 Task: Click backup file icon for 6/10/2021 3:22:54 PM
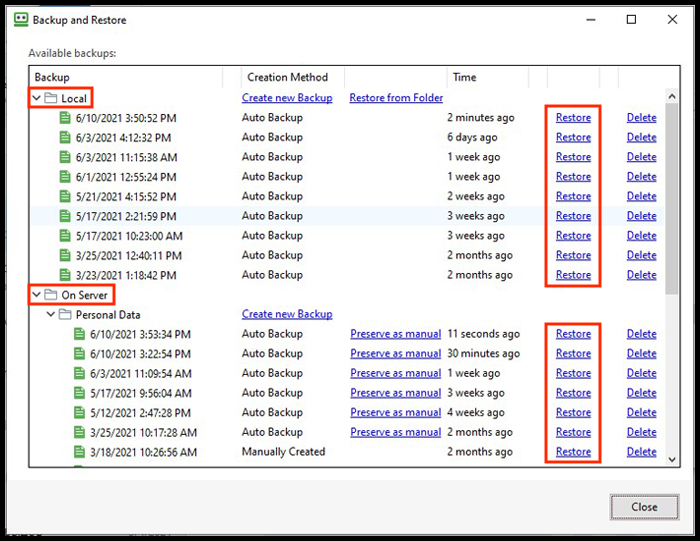[x=79, y=354]
